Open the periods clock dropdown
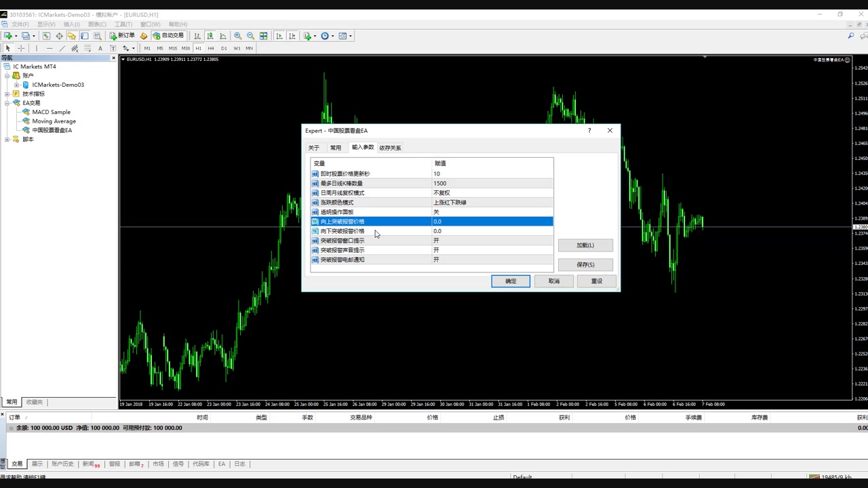This screenshot has width=868, height=488. pyautogui.click(x=326, y=36)
